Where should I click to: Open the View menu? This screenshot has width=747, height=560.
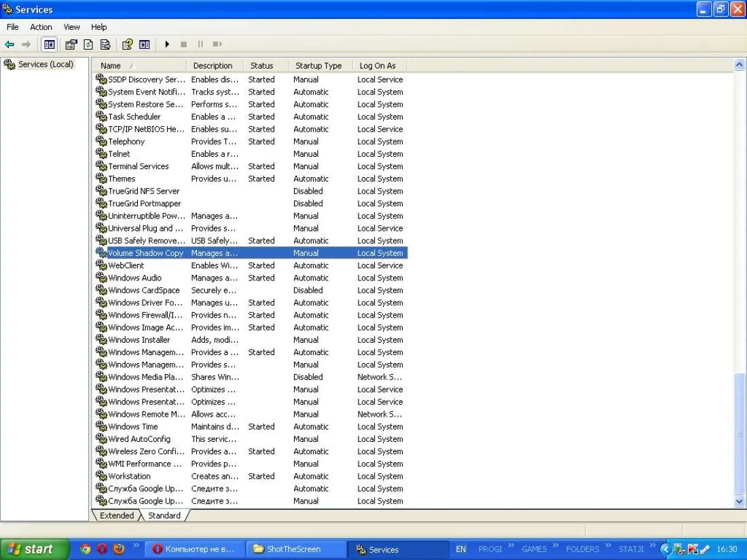[x=71, y=27]
